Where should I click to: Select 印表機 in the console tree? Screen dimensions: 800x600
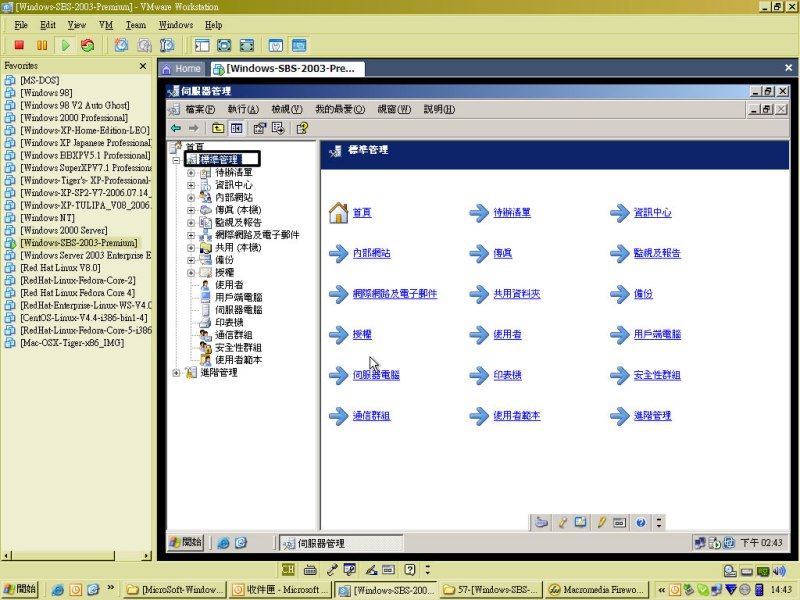click(229, 323)
